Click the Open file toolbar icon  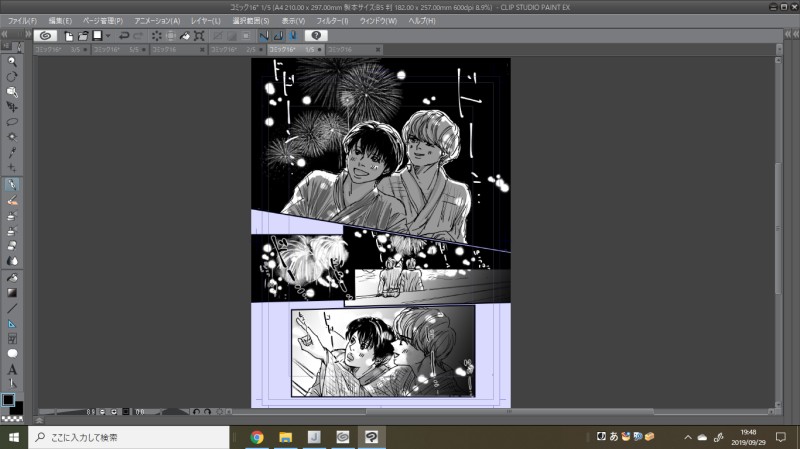point(83,36)
